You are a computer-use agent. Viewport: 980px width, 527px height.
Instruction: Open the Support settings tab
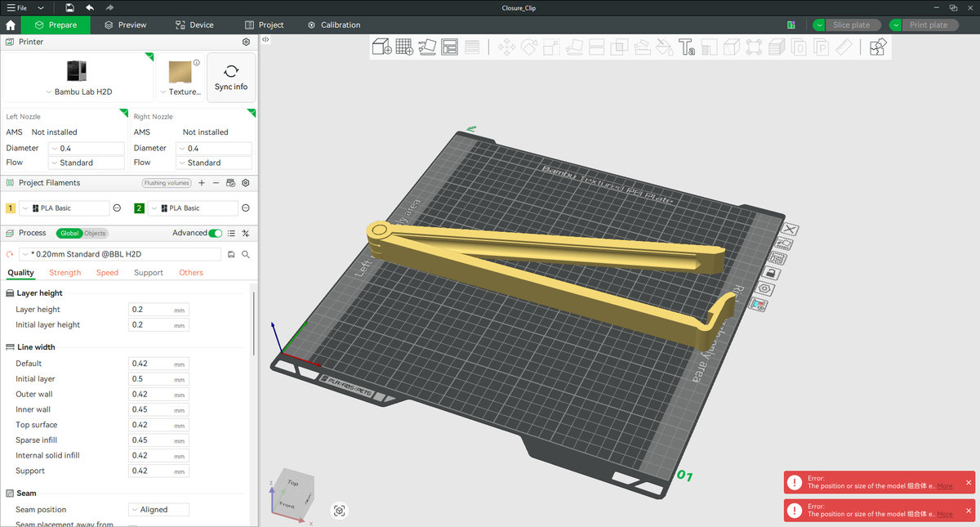point(149,273)
